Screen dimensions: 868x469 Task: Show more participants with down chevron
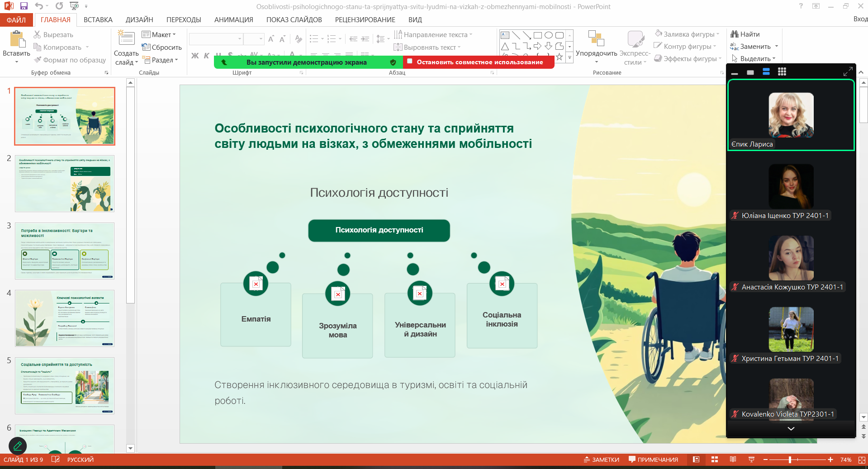791,428
